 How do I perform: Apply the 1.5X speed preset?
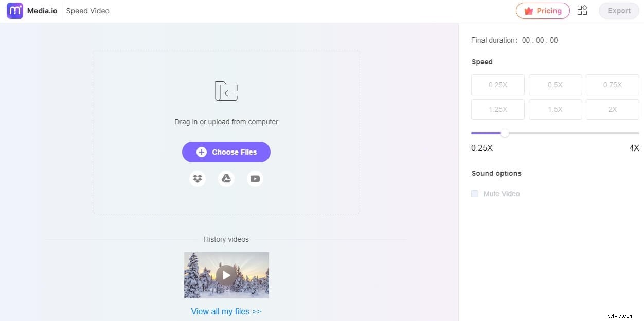(x=555, y=109)
